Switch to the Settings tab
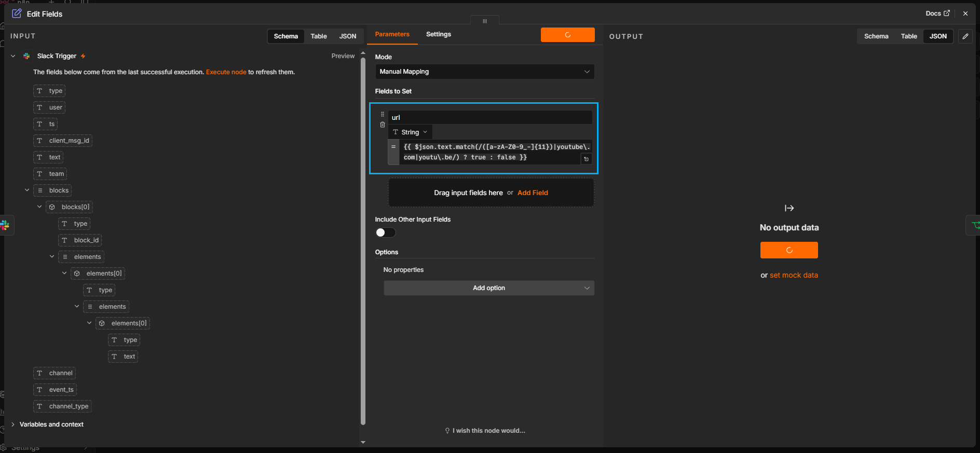Image resolution: width=980 pixels, height=453 pixels. [439, 34]
